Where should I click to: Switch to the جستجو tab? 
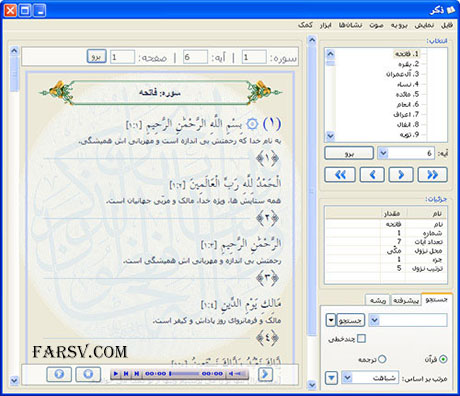point(436,300)
